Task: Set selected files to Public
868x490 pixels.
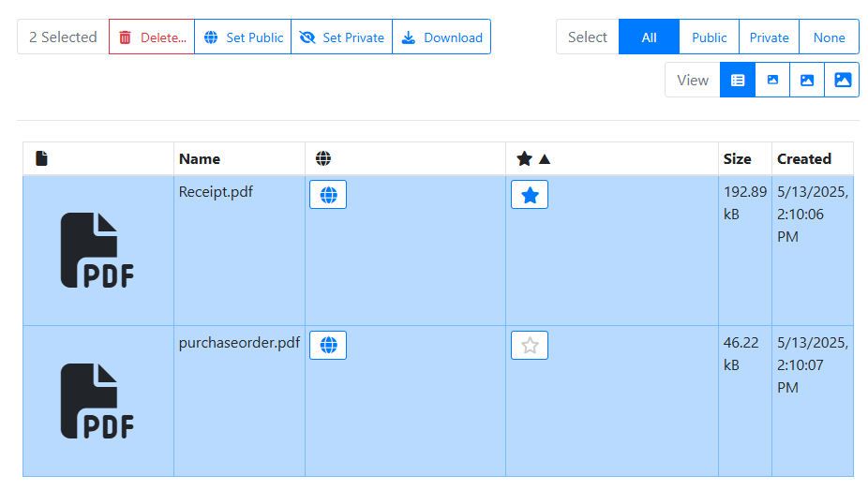Action: coord(243,37)
